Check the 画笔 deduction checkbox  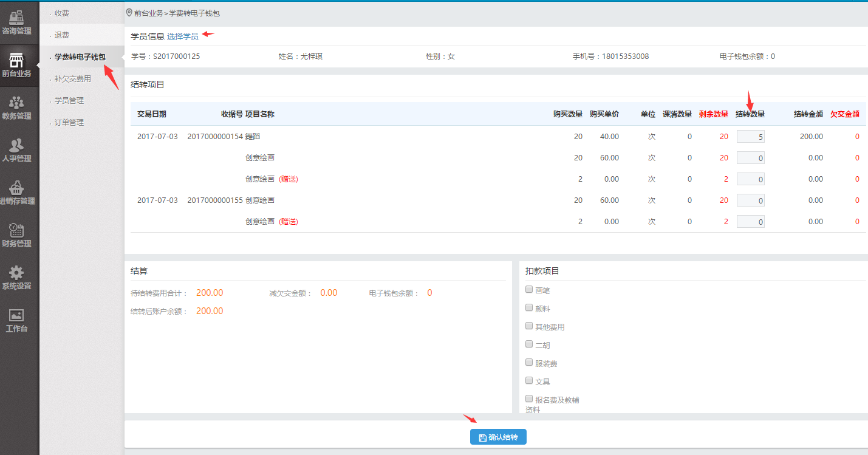click(x=529, y=290)
